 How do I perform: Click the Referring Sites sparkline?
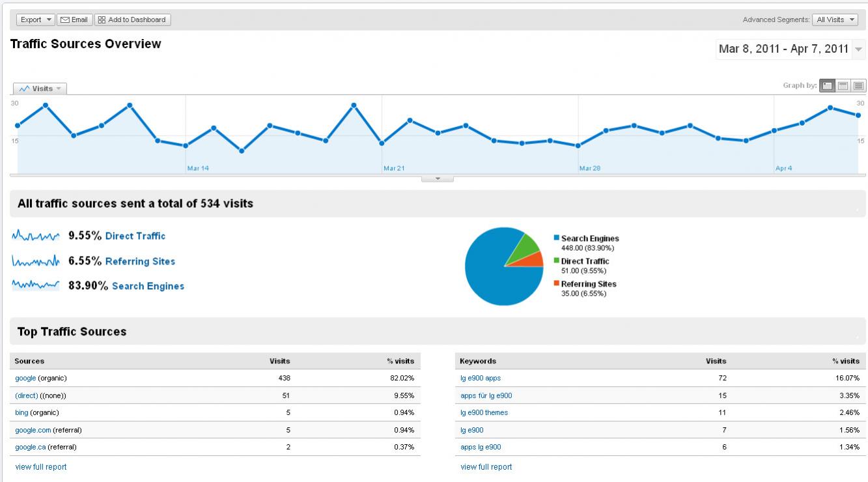36,261
